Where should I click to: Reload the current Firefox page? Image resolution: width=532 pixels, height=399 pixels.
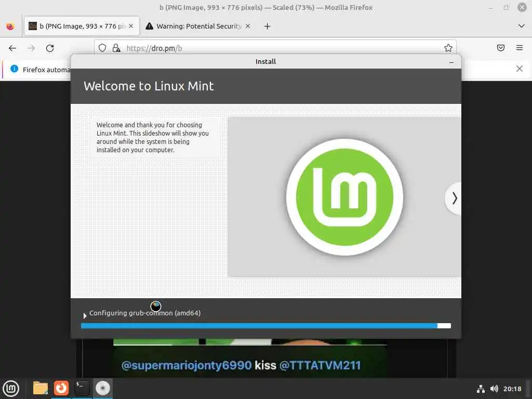point(50,48)
